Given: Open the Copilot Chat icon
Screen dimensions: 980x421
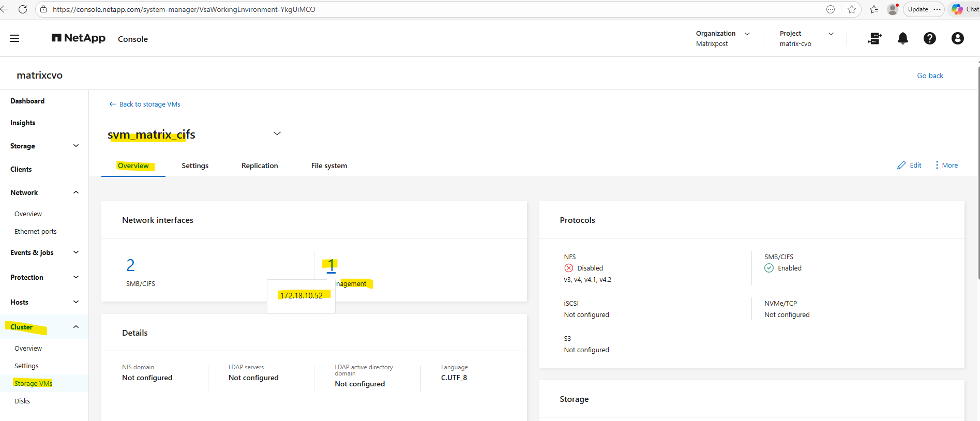Looking at the screenshot, I should pyautogui.click(x=965, y=9).
